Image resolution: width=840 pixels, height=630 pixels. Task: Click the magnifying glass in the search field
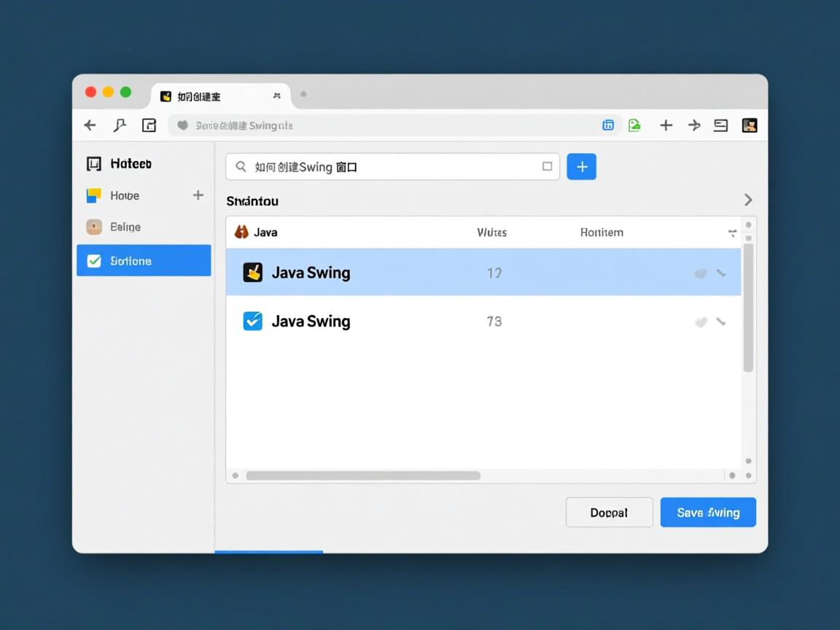[241, 166]
